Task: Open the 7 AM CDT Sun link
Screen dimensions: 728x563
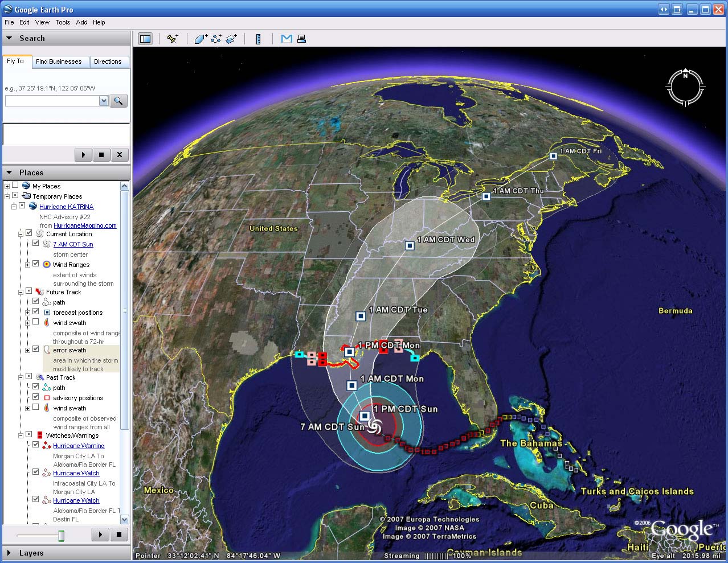Action: pos(73,244)
